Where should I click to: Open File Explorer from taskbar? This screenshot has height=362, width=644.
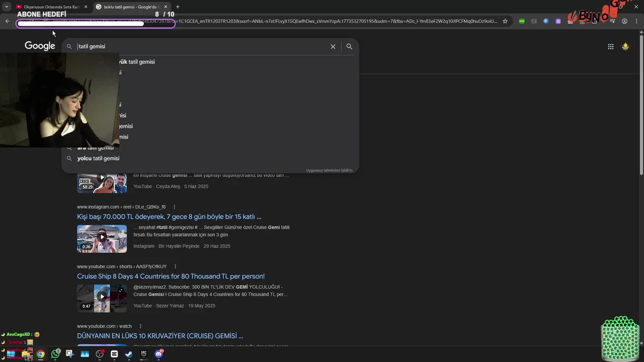coord(26,354)
